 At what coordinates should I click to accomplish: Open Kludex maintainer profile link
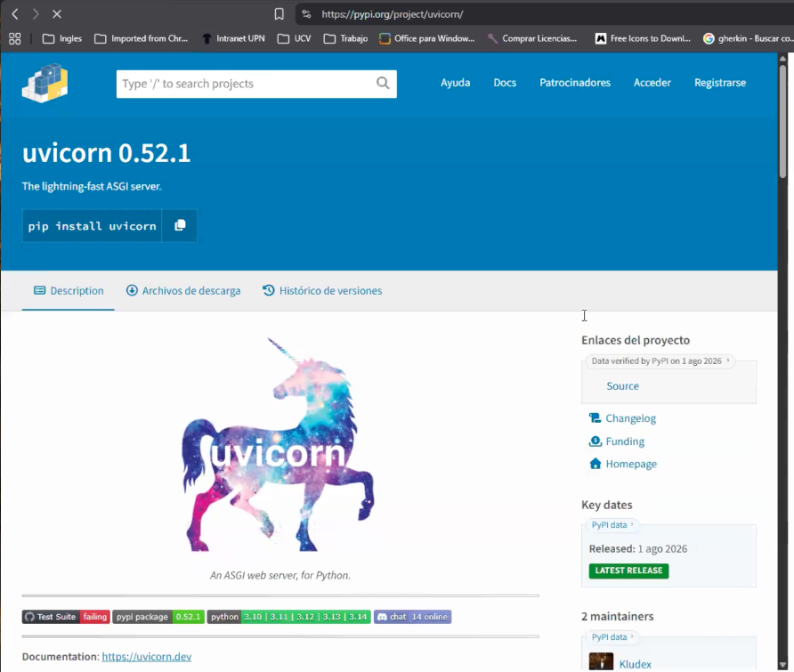635,664
